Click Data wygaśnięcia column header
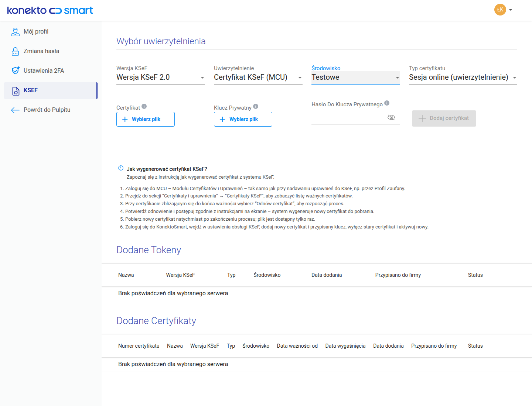Image resolution: width=532 pixels, height=406 pixels. pos(345,346)
